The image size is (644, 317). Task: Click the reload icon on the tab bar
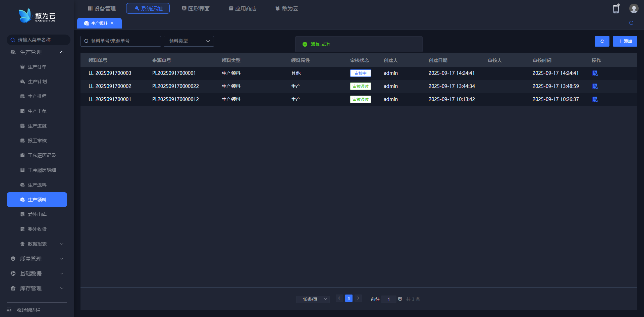[x=631, y=23]
